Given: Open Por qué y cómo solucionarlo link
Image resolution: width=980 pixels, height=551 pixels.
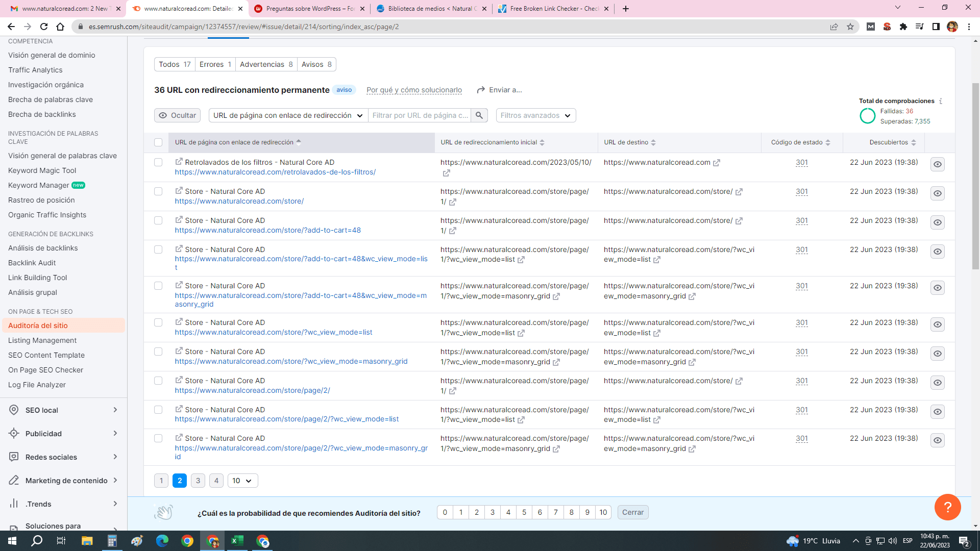Looking at the screenshot, I should coord(414,90).
